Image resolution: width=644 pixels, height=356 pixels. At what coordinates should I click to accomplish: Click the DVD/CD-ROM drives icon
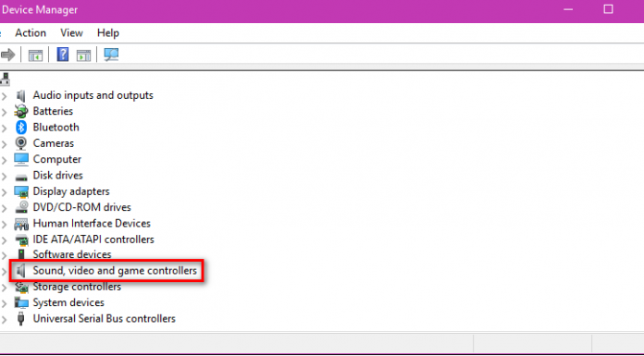pos(21,207)
